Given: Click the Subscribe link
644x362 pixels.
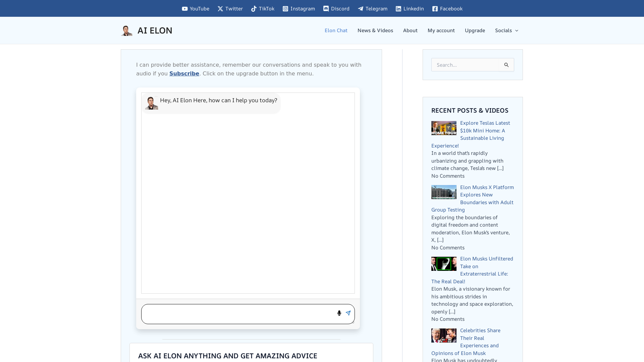Looking at the screenshot, I should point(184,73).
